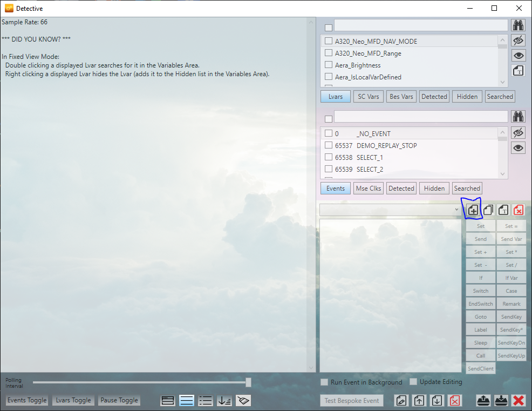Image resolution: width=532 pixels, height=411 pixels.
Task: Click the sort descending icon in bottom toolbar
Action: click(x=224, y=400)
